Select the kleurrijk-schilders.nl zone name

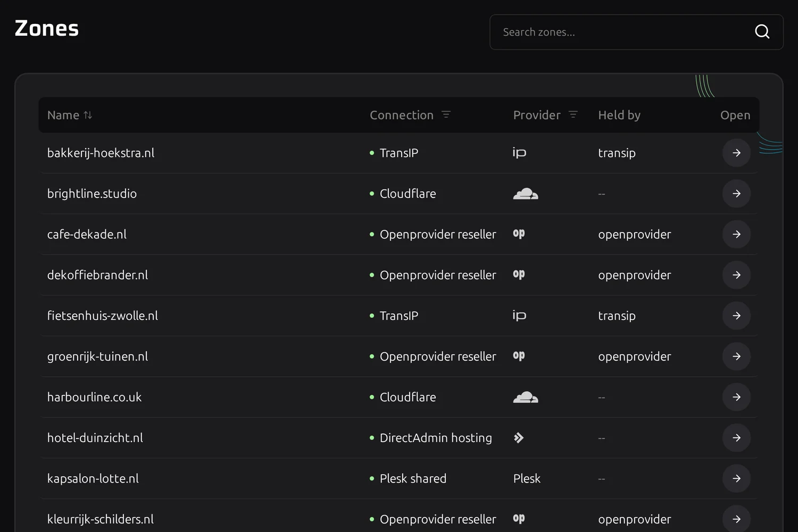click(101, 519)
